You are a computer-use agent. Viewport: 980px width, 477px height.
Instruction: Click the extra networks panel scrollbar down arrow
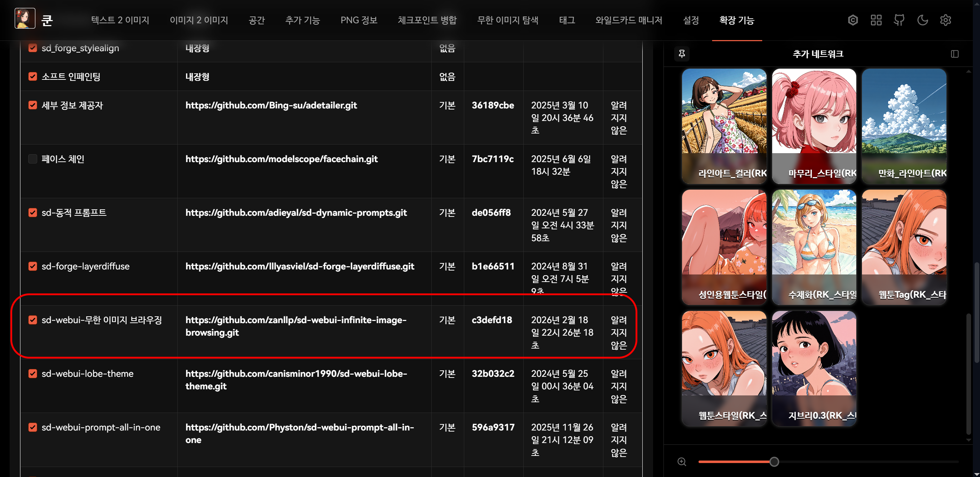(x=968, y=440)
